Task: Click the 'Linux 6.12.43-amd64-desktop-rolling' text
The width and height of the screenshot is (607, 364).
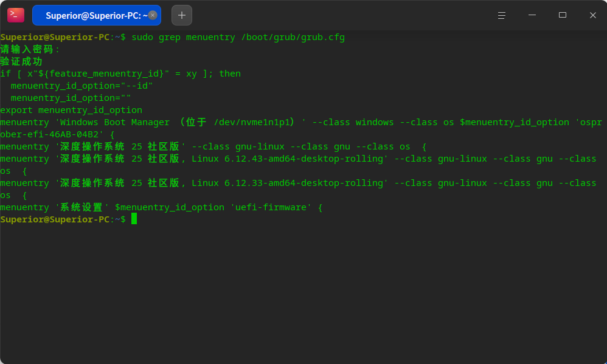Action: [x=287, y=159]
